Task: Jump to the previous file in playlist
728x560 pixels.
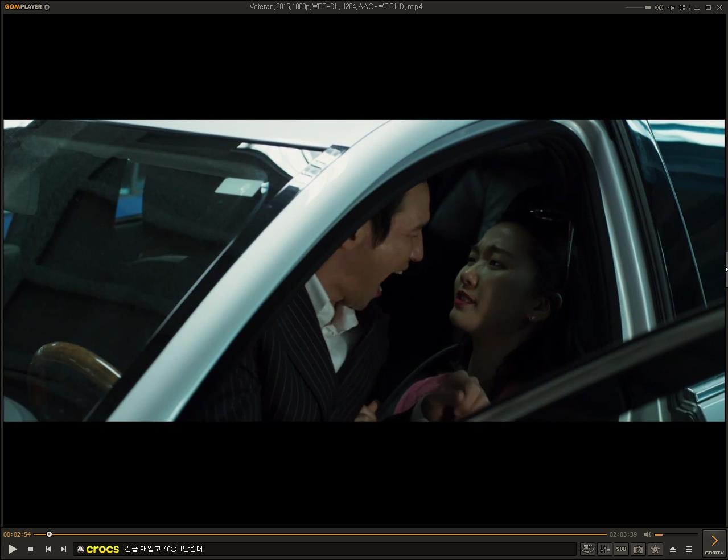Action: tap(48, 549)
